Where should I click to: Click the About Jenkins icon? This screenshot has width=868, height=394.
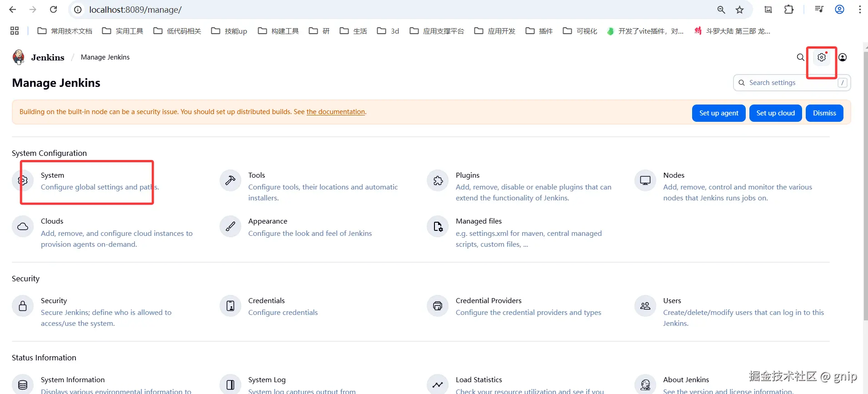tap(645, 384)
